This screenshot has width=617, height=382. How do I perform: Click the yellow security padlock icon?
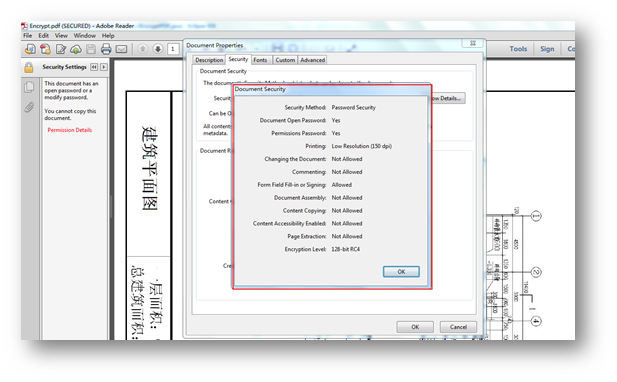tap(29, 67)
